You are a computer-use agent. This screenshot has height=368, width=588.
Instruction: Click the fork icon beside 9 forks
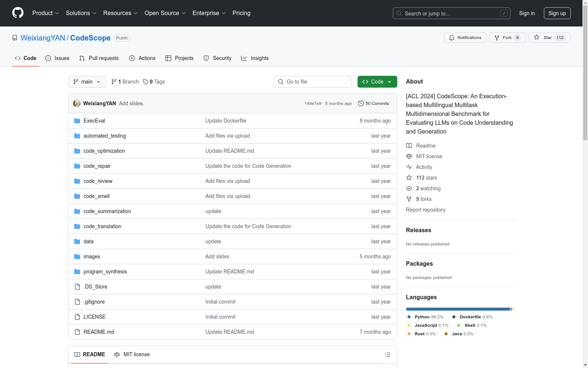(409, 199)
